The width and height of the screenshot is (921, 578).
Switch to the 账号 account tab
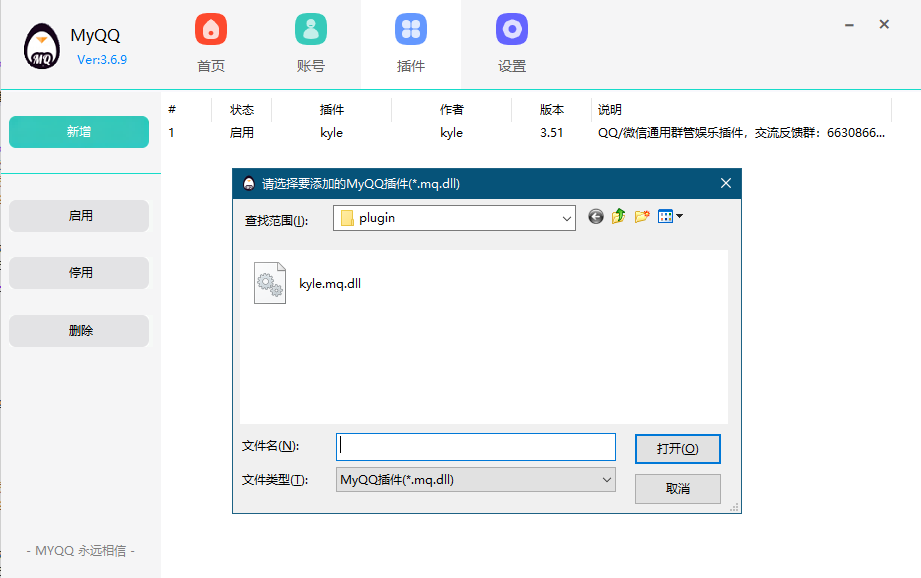coord(310,42)
